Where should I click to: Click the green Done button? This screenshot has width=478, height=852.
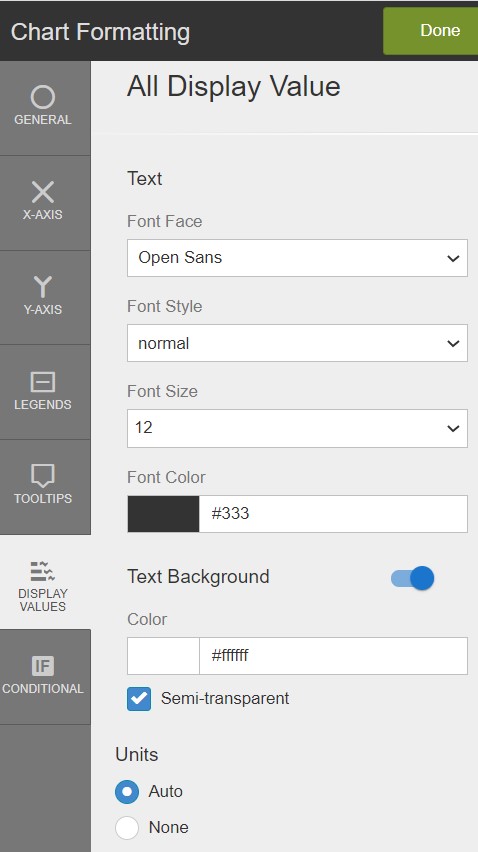point(432,30)
